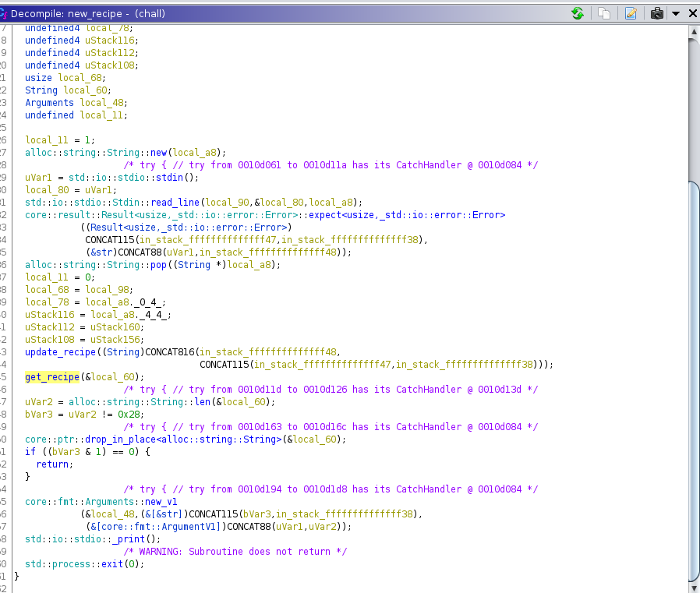
Task: Click the 'WARNING: Subroutine does not return' comment
Action: (235, 552)
